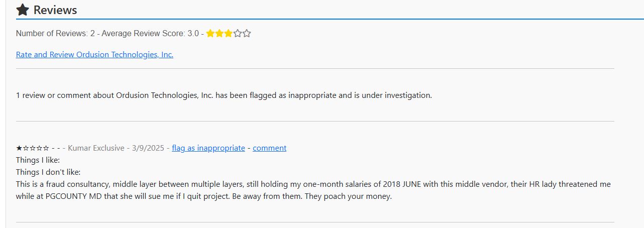Click the review date 3/9/2025
Image resolution: width=644 pixels, height=228 pixels.
tap(148, 148)
